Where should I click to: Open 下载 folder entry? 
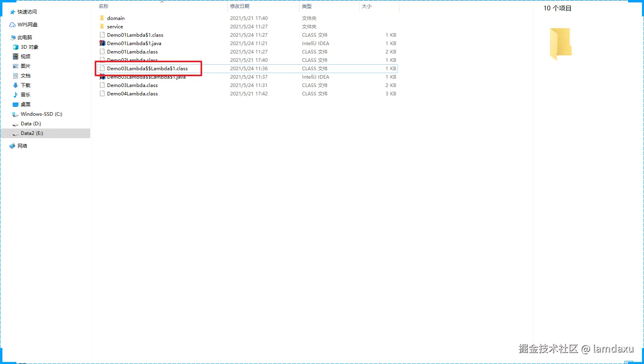point(26,85)
